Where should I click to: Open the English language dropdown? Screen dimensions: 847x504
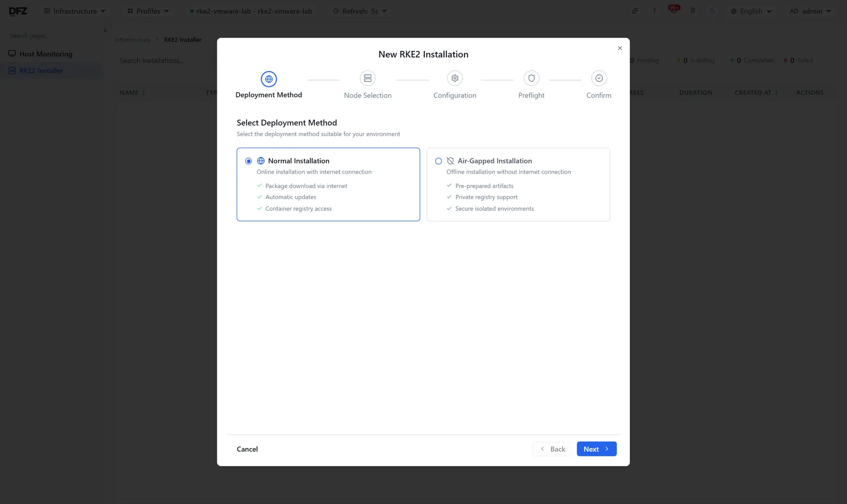click(751, 11)
